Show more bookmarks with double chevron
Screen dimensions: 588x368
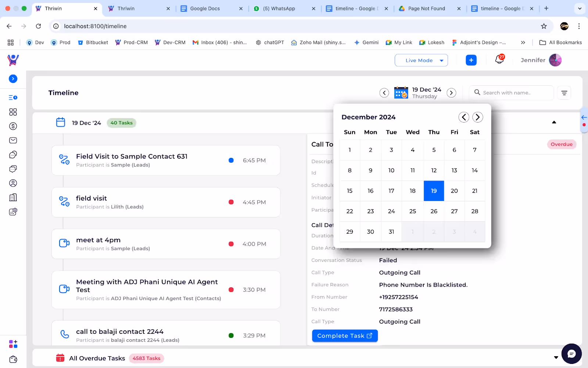523,43
